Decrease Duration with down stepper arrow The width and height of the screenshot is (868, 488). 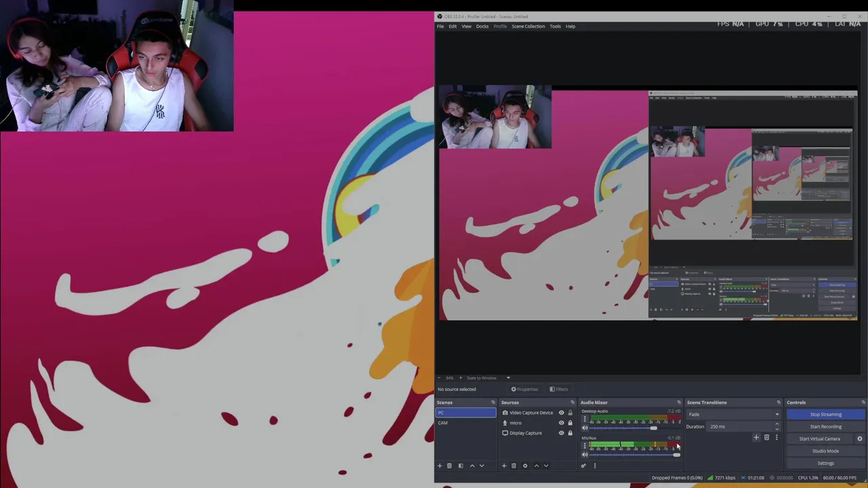coord(777,429)
